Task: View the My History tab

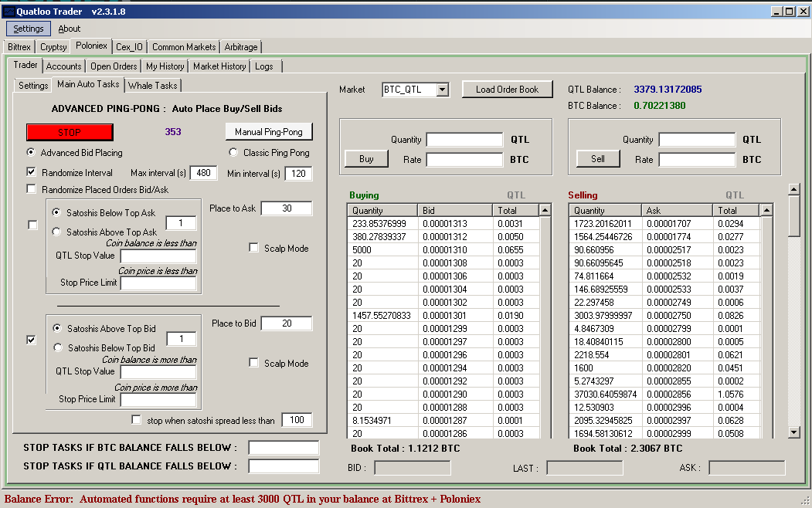Action: pyautogui.click(x=165, y=66)
